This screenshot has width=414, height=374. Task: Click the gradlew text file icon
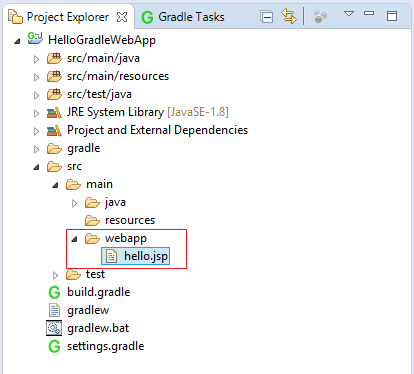[x=54, y=310]
